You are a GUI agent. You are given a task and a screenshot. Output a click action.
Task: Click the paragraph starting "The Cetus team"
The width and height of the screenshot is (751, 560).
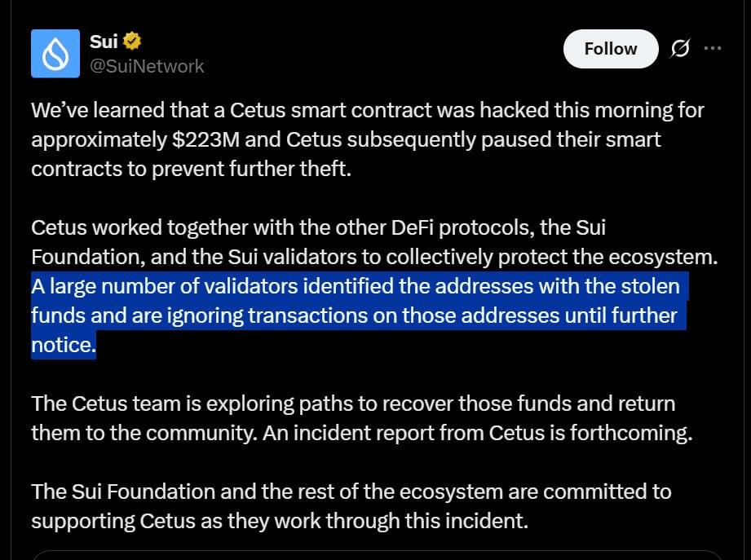pyautogui.click(x=361, y=418)
